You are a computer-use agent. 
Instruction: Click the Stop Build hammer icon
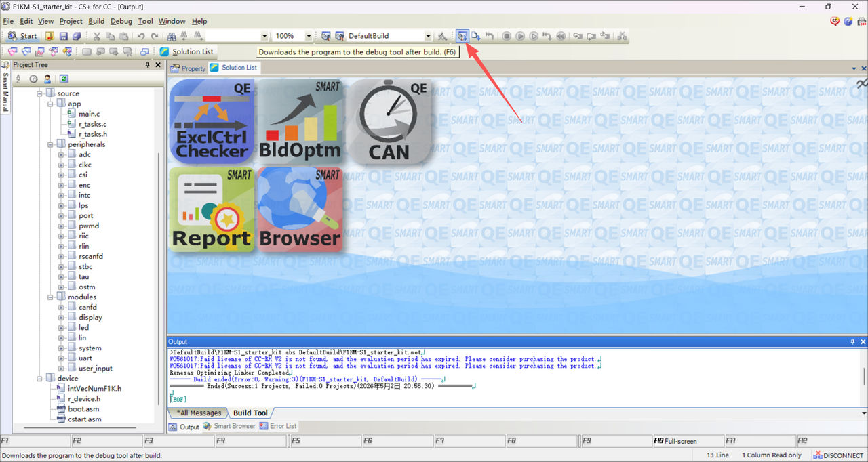tap(442, 36)
